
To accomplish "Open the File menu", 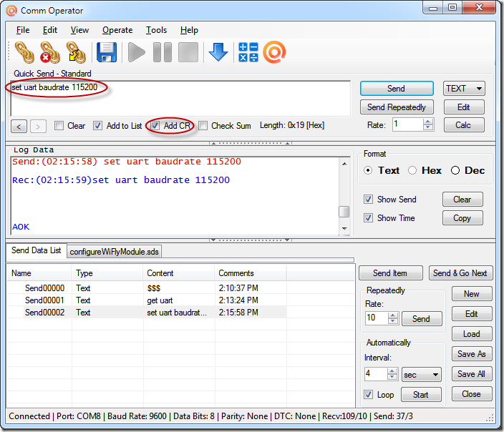I will click(x=23, y=30).
